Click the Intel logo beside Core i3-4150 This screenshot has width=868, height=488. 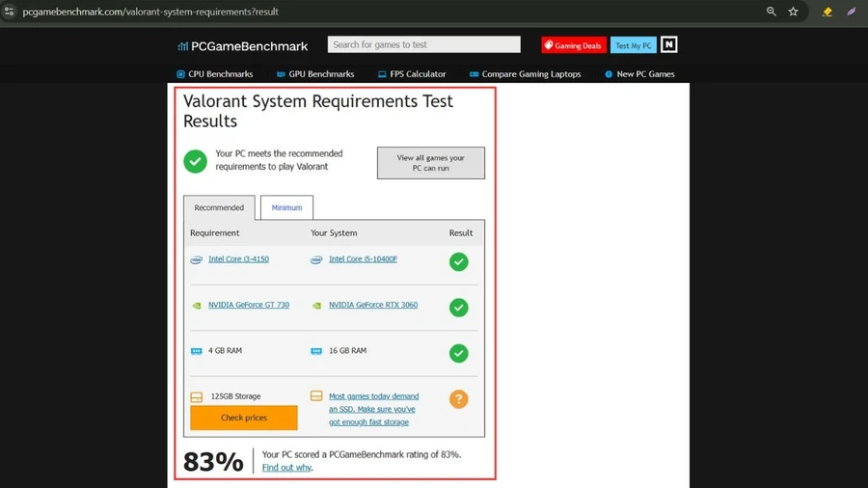(197, 259)
